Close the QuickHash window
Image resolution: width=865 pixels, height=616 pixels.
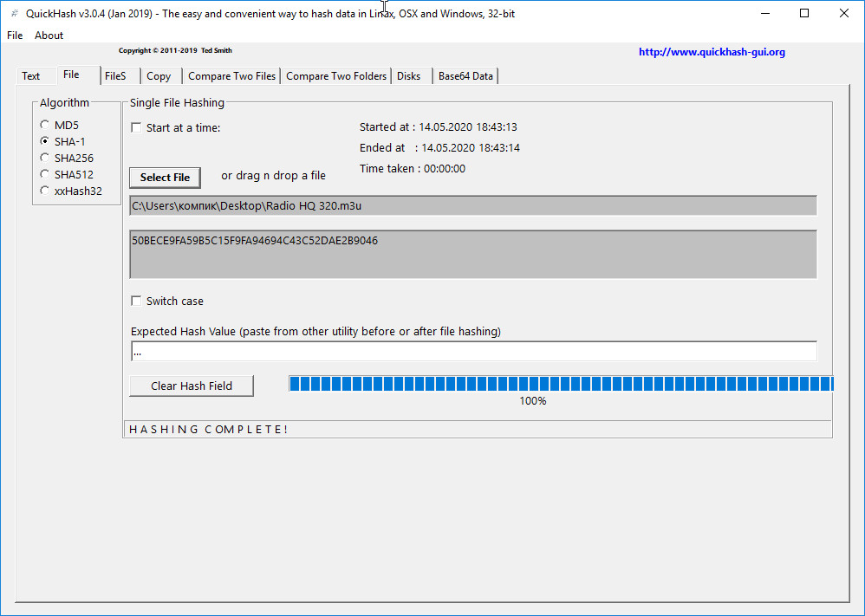point(844,14)
